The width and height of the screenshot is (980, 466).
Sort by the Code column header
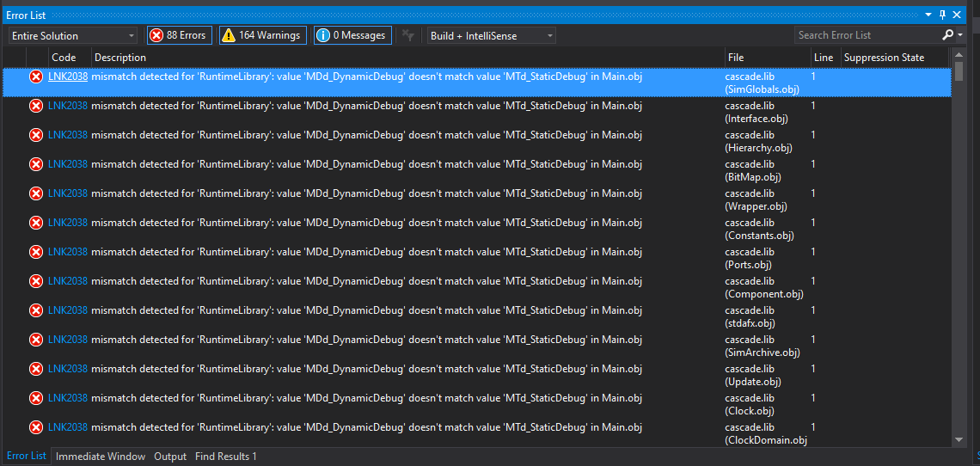pyautogui.click(x=64, y=58)
